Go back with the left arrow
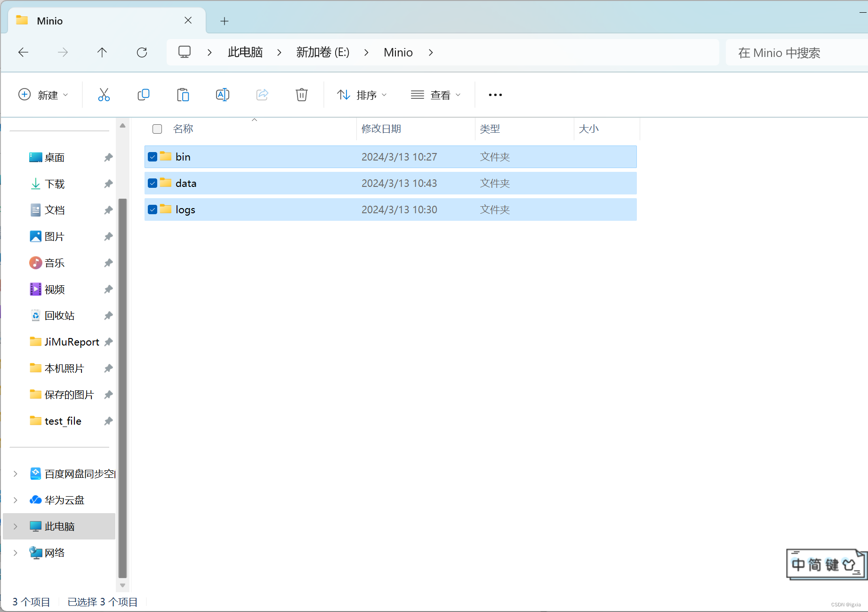 click(23, 52)
